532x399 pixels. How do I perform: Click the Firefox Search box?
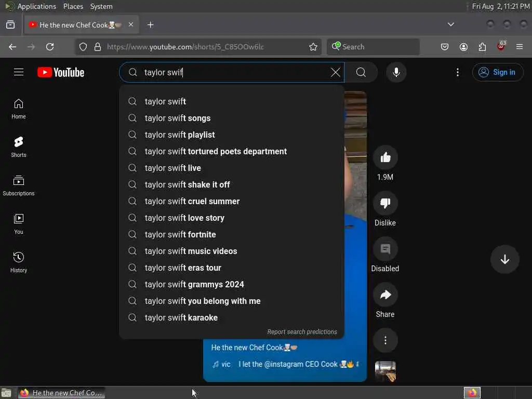373,47
